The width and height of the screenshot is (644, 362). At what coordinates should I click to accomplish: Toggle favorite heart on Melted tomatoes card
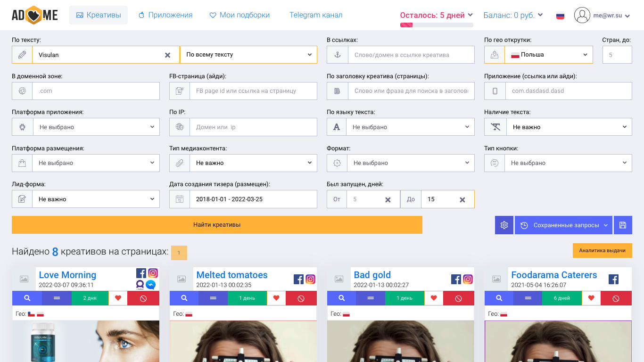point(276,298)
